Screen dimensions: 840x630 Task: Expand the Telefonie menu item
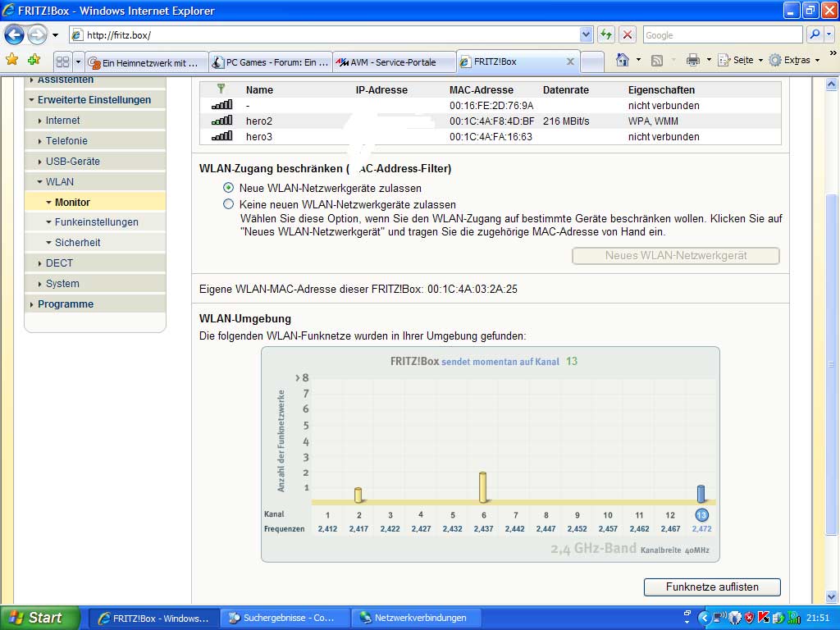[95, 141]
